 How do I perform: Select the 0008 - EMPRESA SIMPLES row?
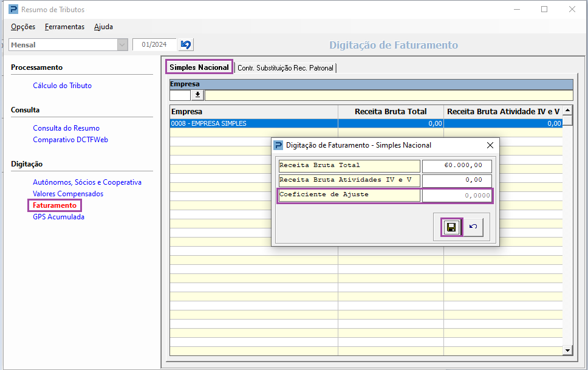coord(366,123)
